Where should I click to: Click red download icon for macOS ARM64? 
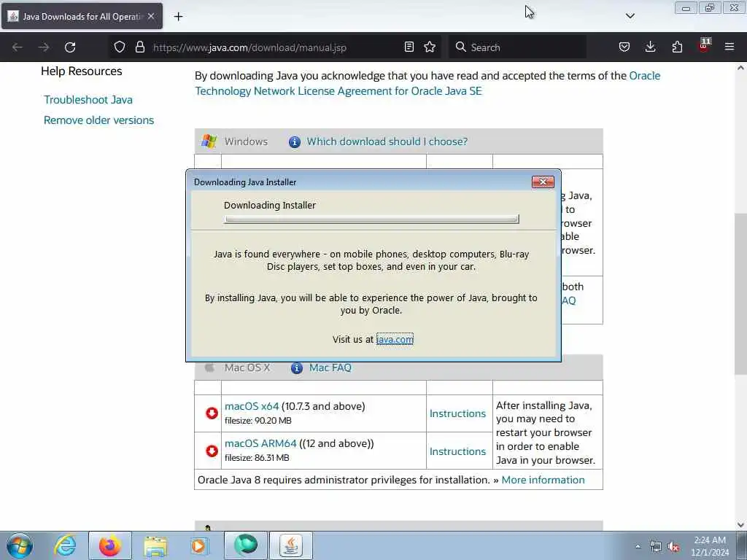[x=212, y=451]
